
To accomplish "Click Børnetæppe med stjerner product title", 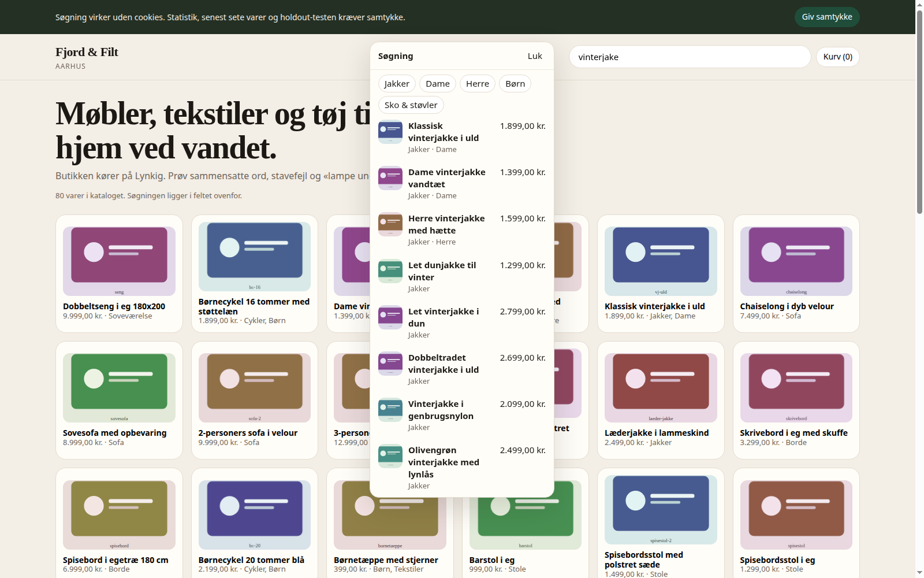I will tap(386, 560).
